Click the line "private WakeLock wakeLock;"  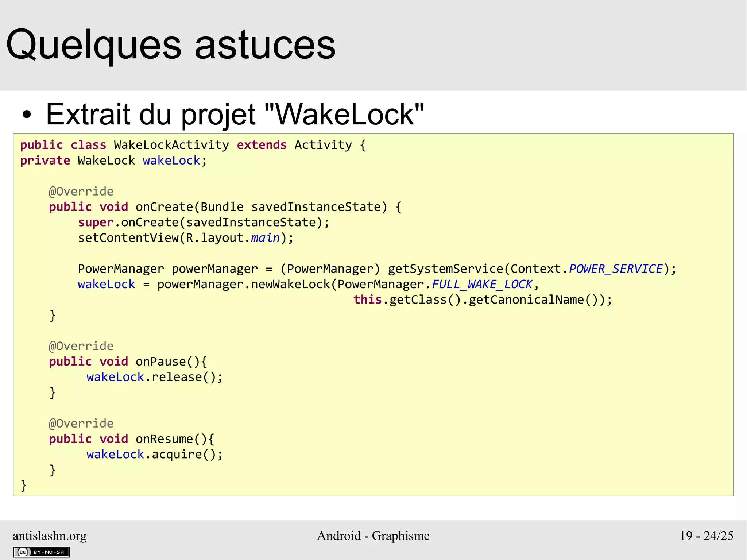point(113,161)
